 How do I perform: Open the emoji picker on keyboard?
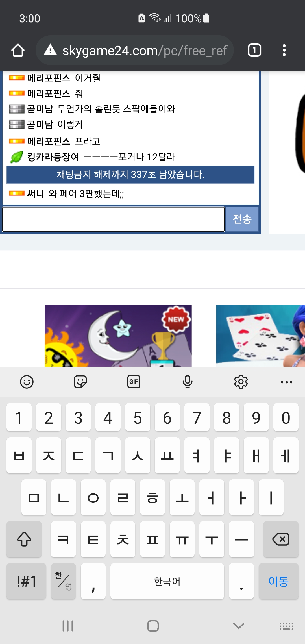[27, 382]
